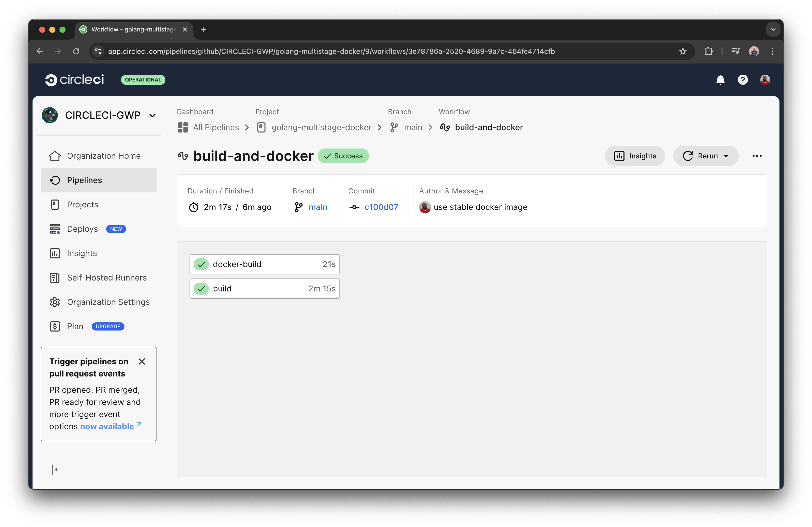Open the browser tab search chevron

(x=773, y=29)
